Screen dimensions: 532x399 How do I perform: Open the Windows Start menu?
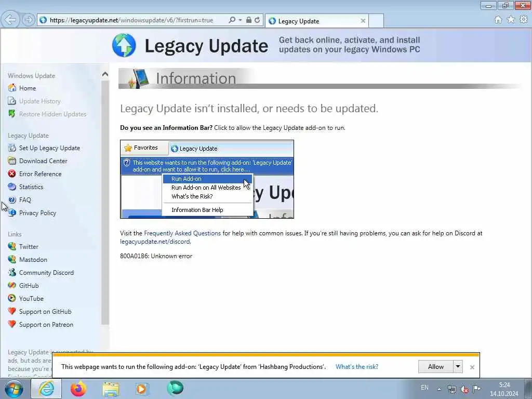click(x=14, y=389)
